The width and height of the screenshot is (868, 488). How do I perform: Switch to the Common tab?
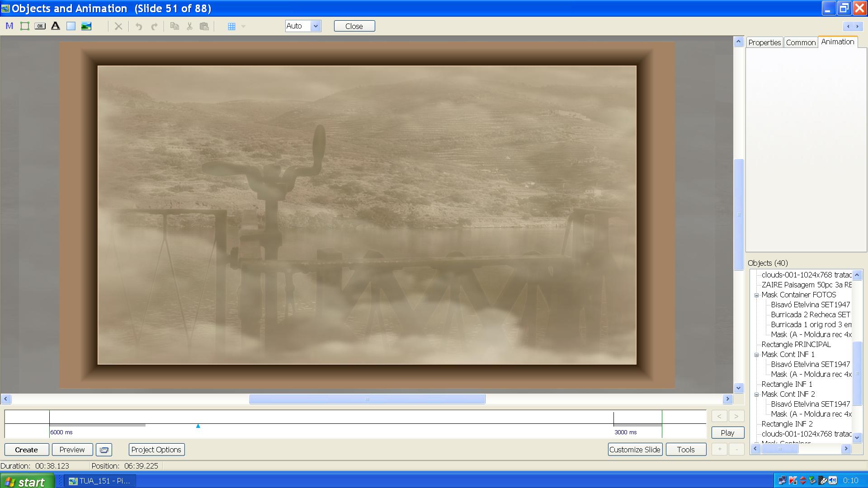[800, 42]
